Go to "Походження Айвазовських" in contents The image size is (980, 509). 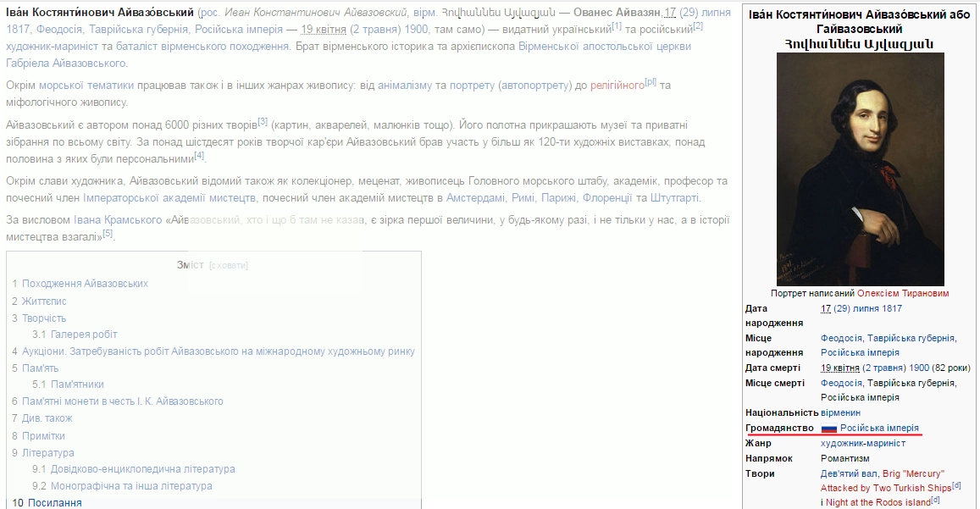(85, 284)
